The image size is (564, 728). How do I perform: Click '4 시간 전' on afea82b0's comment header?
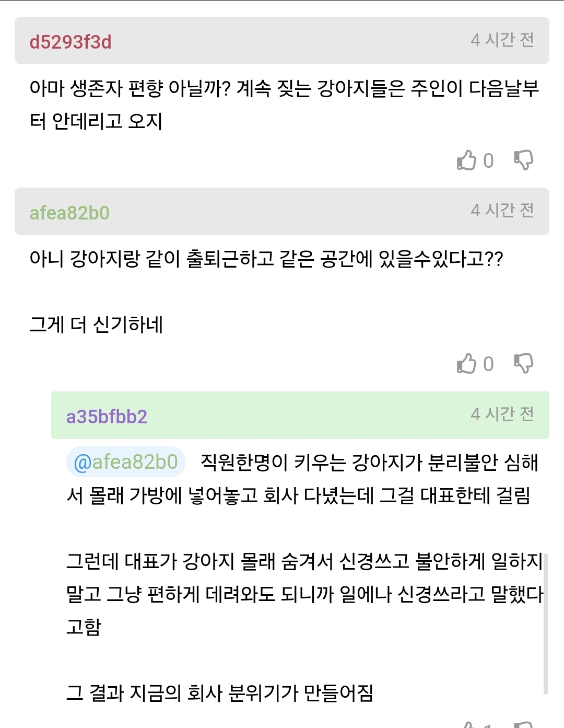(502, 210)
